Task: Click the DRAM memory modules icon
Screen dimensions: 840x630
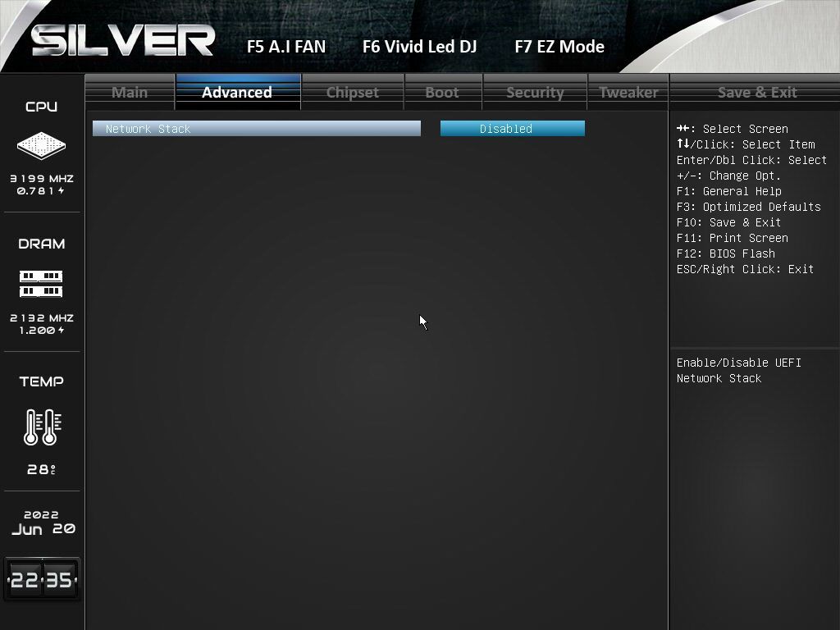Action: 41,284
